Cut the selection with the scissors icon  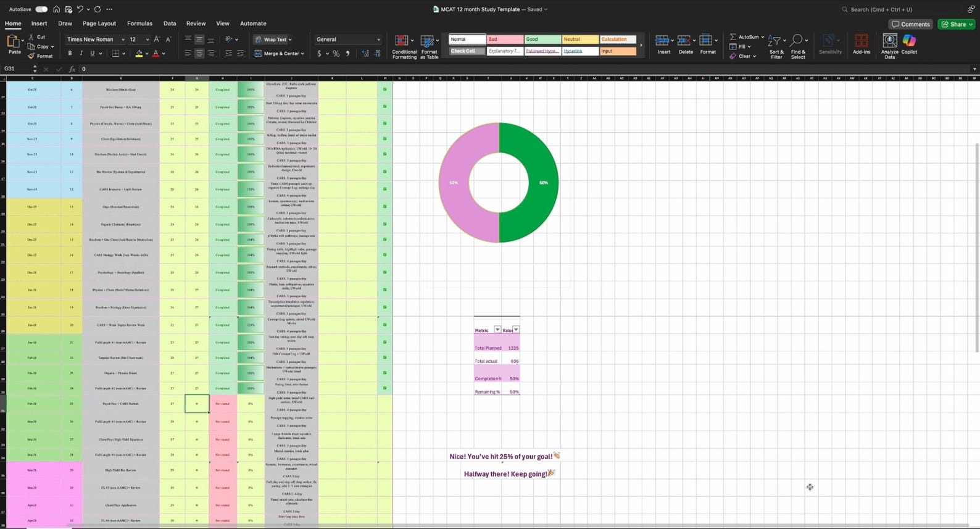31,37
